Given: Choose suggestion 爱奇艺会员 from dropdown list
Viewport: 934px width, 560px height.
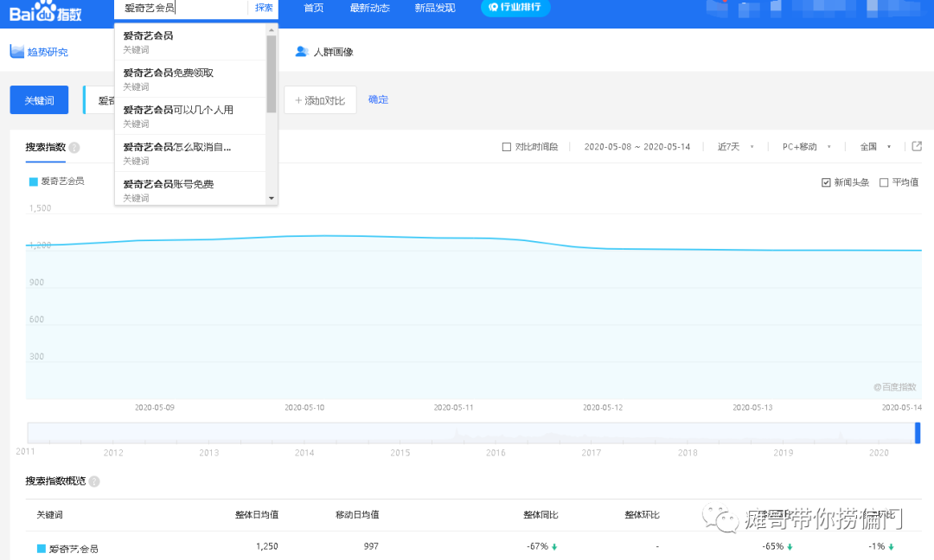Looking at the screenshot, I should pos(190,41).
